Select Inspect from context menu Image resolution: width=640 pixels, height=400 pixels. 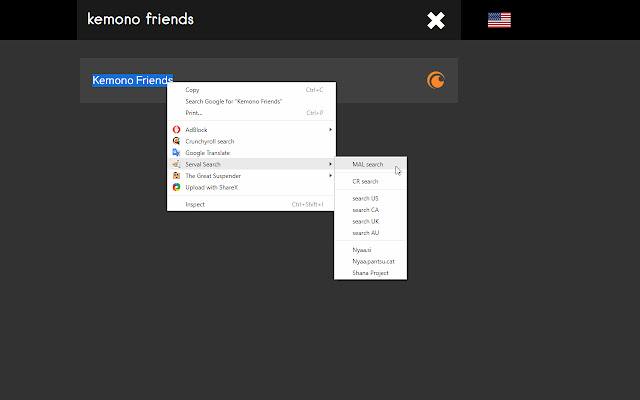pyautogui.click(x=251, y=204)
